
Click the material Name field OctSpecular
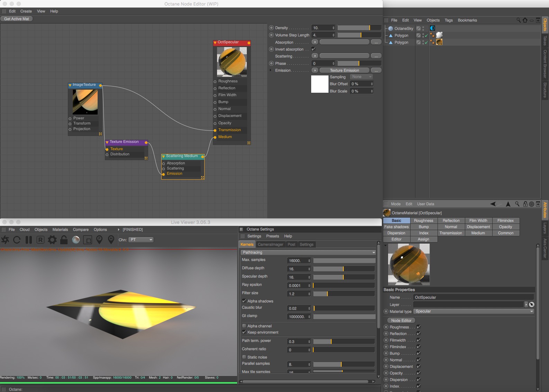click(474, 297)
